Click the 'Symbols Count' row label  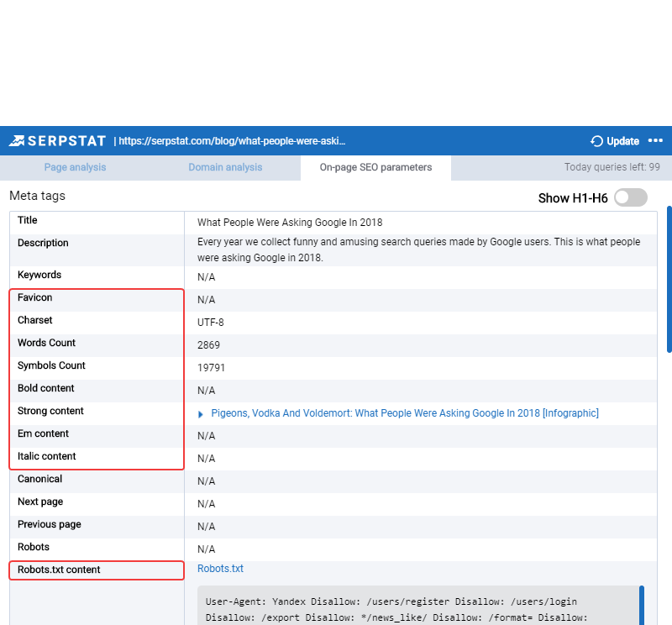coord(51,365)
